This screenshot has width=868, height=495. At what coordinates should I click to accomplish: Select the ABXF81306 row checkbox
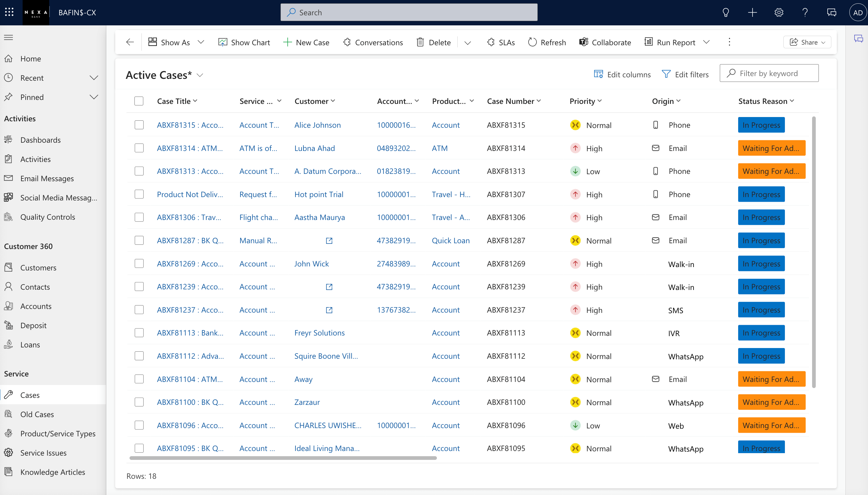[x=139, y=217]
